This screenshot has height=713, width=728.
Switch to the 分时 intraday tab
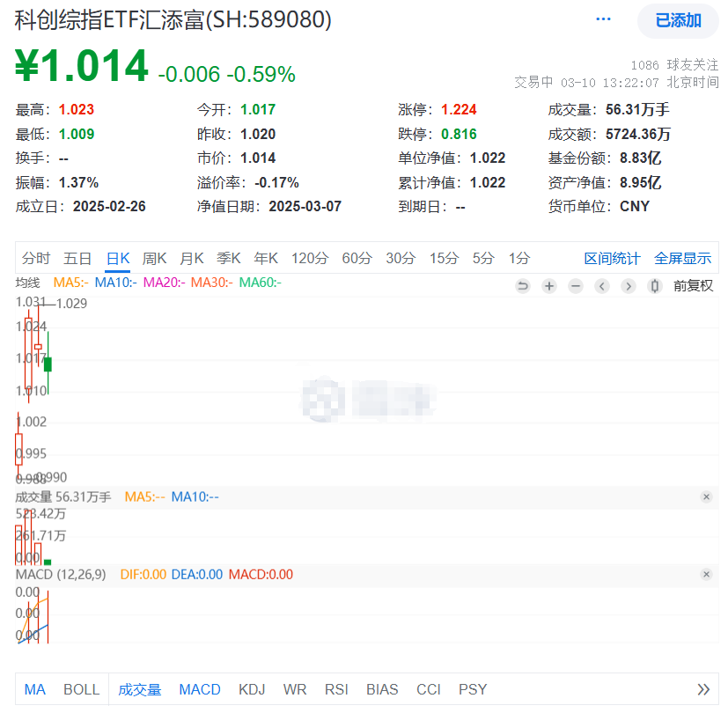coord(35,259)
